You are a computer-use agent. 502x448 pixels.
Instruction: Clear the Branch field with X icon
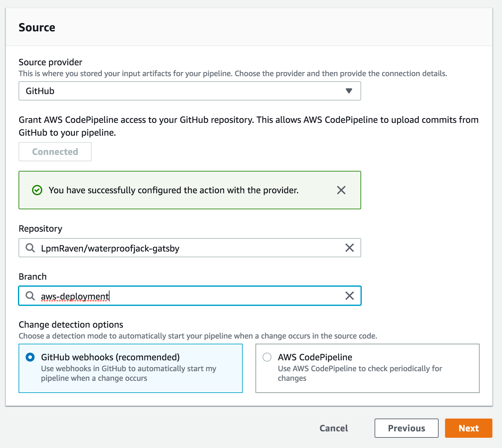pos(350,296)
